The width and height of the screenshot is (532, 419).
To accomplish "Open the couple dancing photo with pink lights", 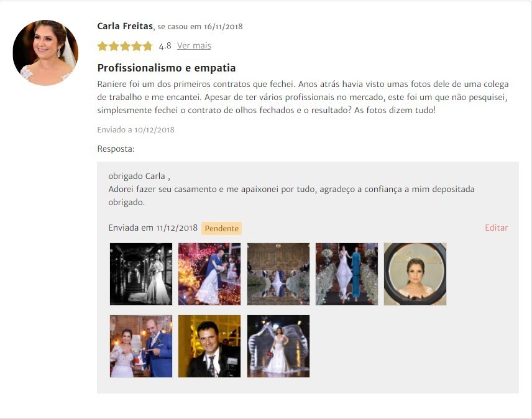I will (209, 274).
